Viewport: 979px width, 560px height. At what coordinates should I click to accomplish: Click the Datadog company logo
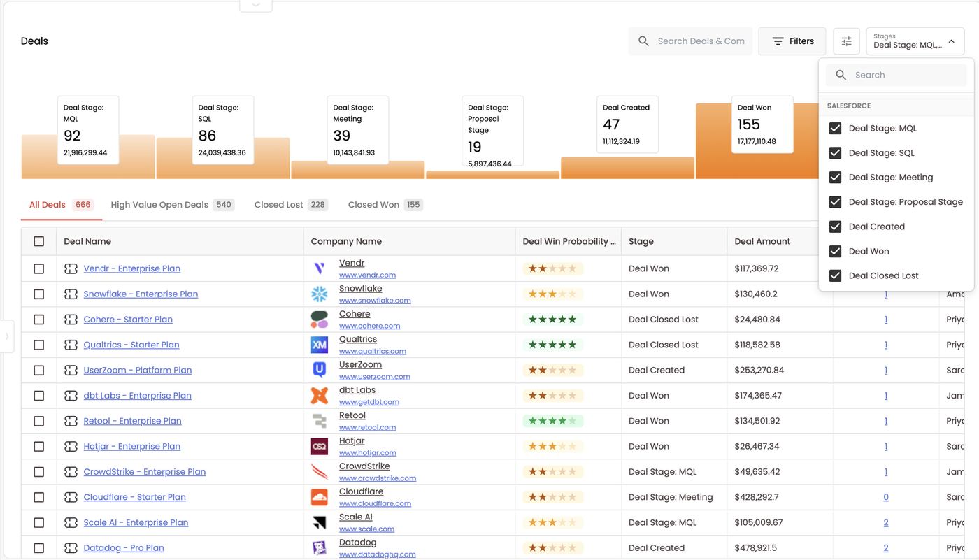pyautogui.click(x=320, y=548)
